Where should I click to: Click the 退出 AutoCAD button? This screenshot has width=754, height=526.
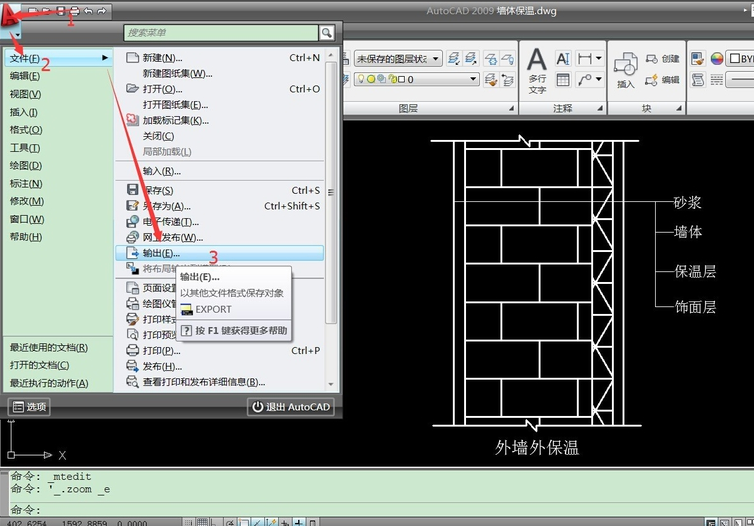[x=291, y=407]
